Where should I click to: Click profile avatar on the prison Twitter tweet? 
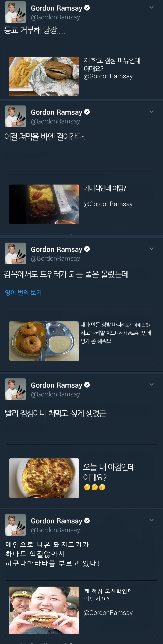click(x=15, y=253)
